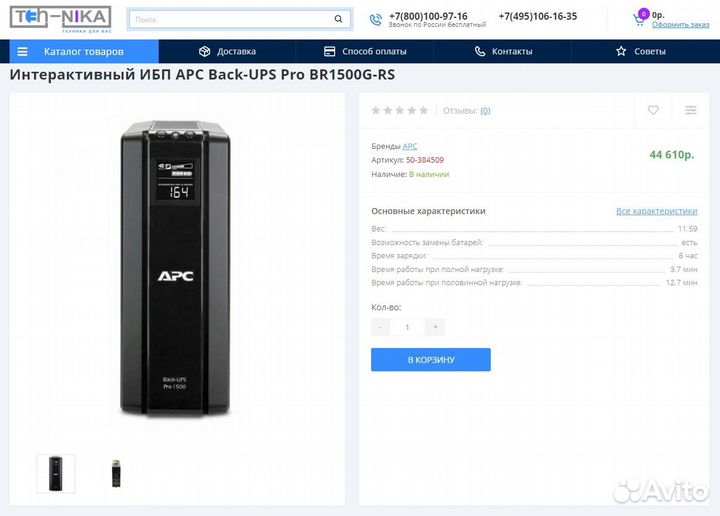Open the Контакты page

pos(503,51)
